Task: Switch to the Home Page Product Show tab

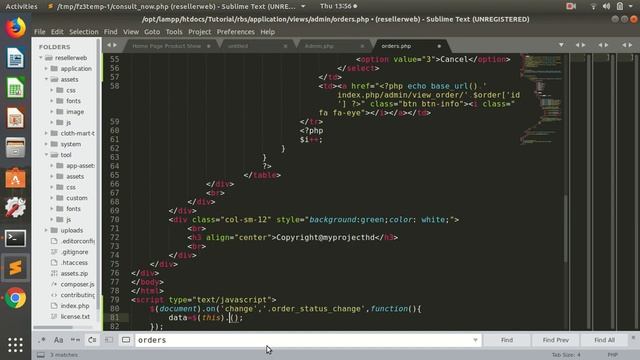Action: tap(167, 46)
